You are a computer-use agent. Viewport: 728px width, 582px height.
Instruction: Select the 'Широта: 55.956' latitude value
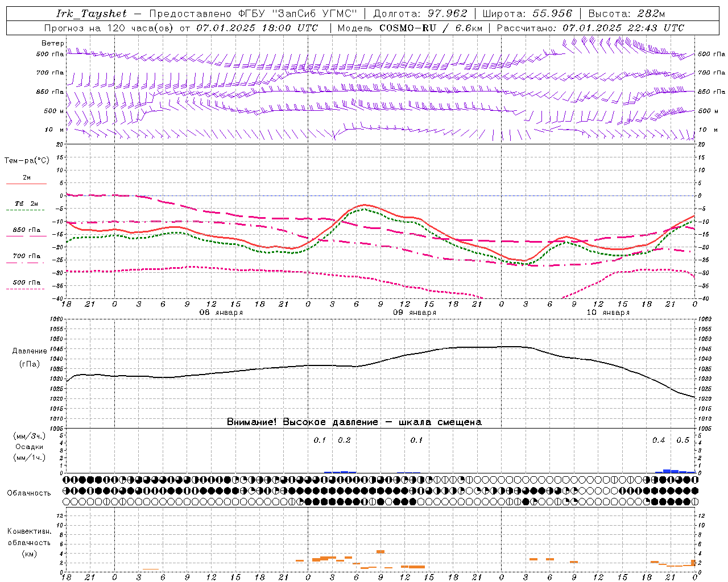[527, 14]
